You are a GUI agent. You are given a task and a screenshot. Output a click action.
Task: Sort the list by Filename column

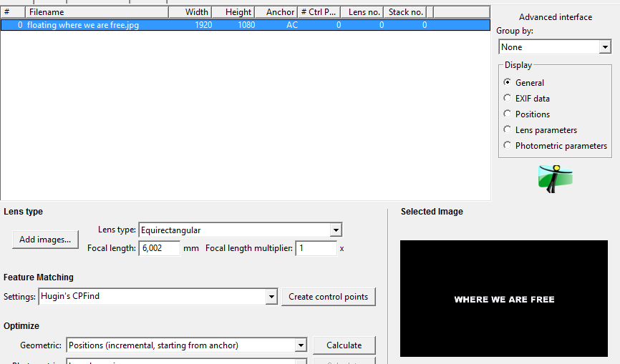tap(97, 12)
